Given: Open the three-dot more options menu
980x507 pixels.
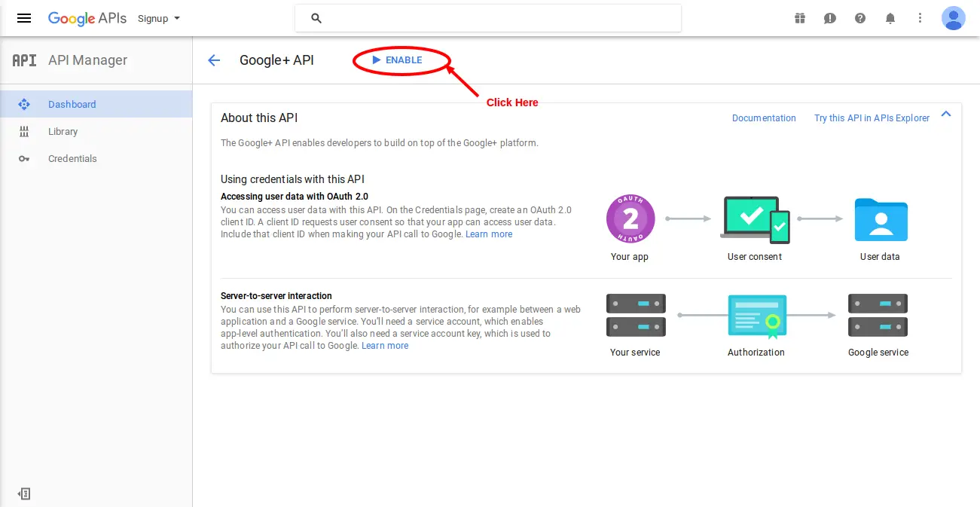Looking at the screenshot, I should coord(920,18).
